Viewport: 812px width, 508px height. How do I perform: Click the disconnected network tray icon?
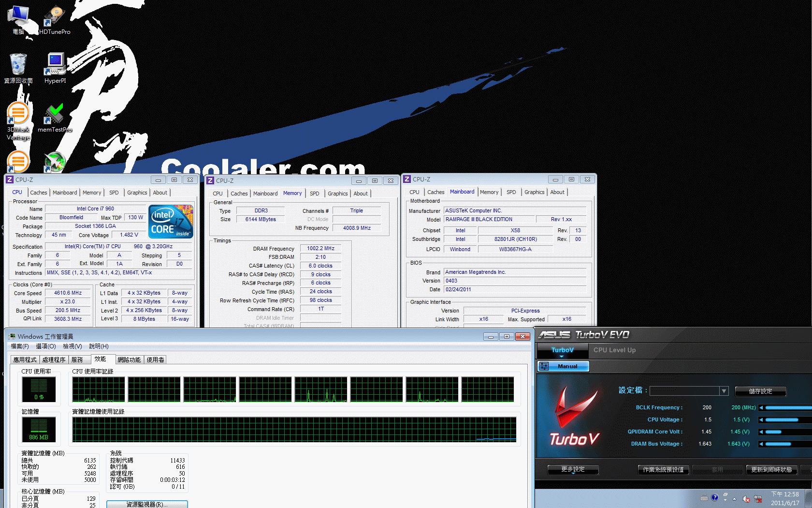pyautogui.click(x=758, y=499)
